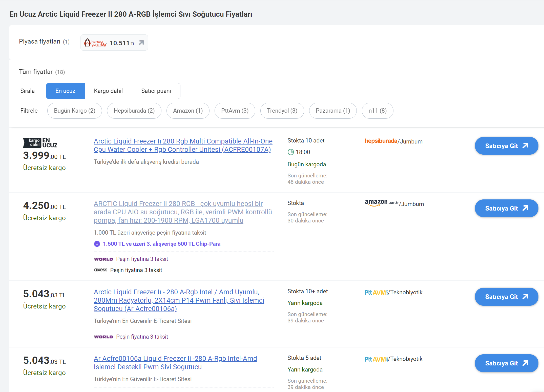Sort offers by Kargo dahil
This screenshot has height=392, width=544.
(x=108, y=91)
